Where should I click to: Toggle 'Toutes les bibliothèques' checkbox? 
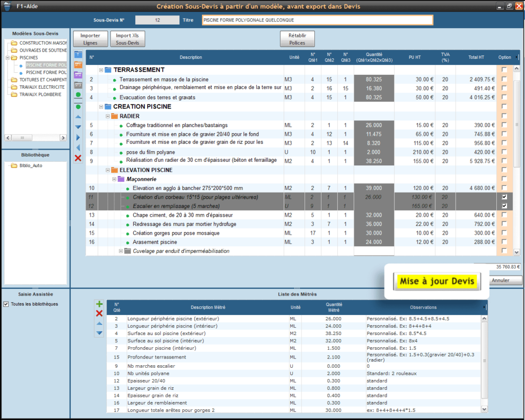point(6,304)
